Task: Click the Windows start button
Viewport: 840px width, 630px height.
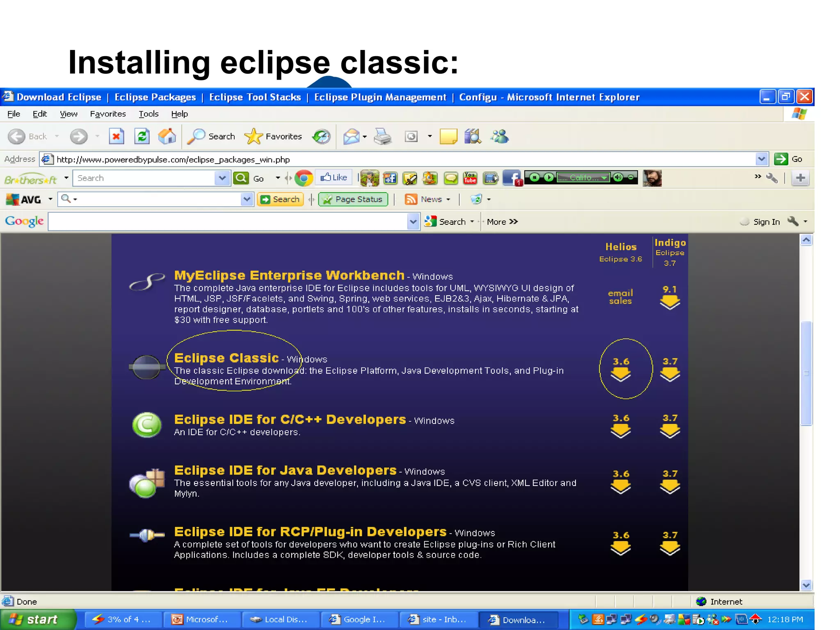Action: click(38, 619)
